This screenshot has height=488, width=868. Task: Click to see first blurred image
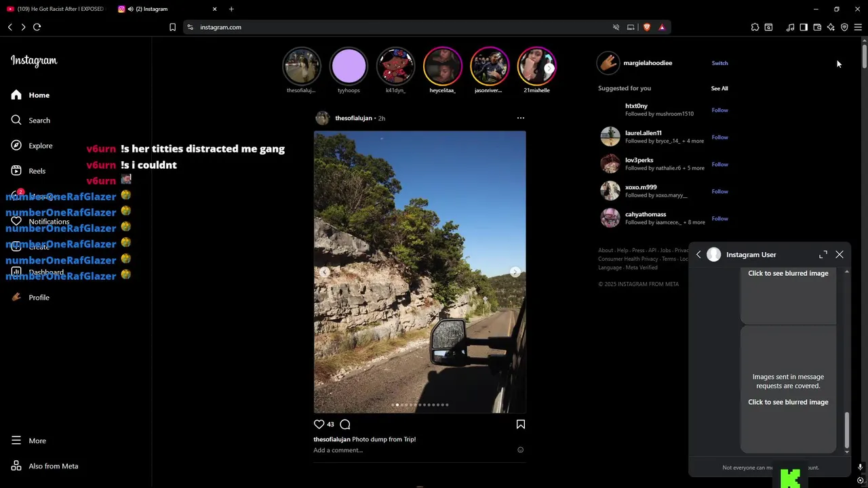(788, 273)
